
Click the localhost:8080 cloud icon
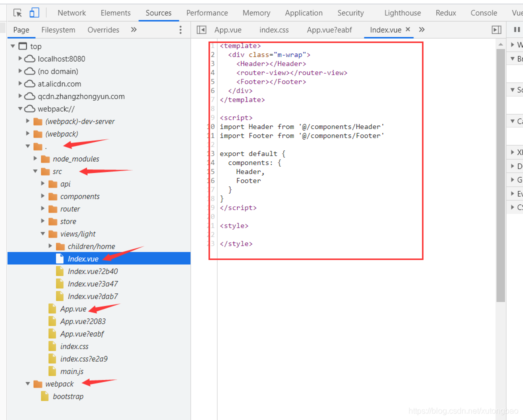tap(29, 59)
